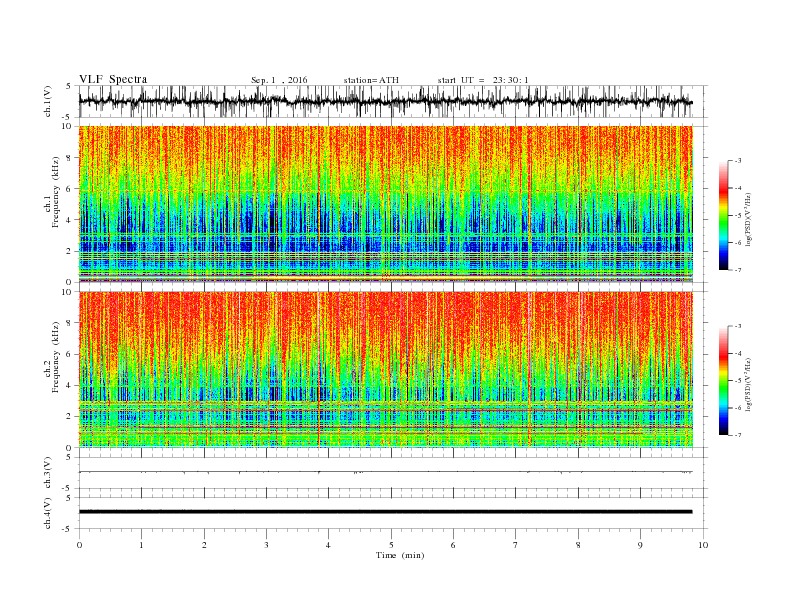Click time axis tick label "9"

(640, 545)
